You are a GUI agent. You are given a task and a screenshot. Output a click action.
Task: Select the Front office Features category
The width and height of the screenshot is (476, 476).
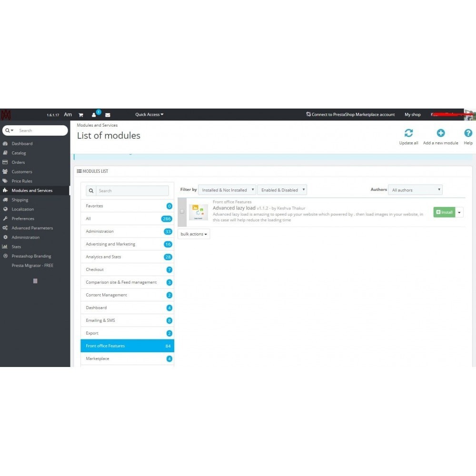tap(127, 346)
